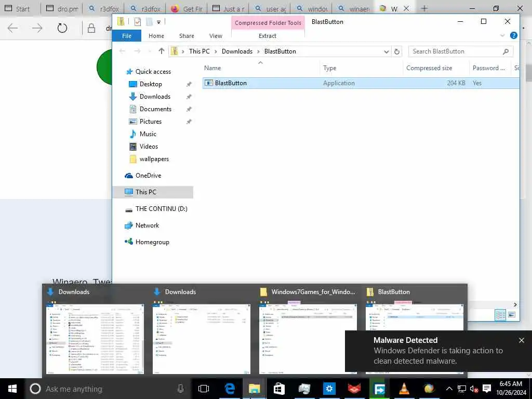Open Customize Quick Access Toolbar arrow

click(158, 22)
